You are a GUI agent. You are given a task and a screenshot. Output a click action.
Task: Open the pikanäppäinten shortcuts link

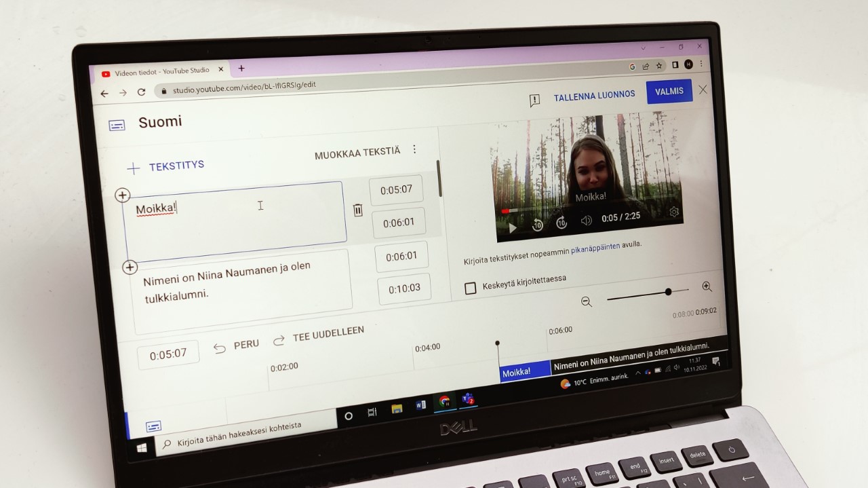click(x=595, y=247)
